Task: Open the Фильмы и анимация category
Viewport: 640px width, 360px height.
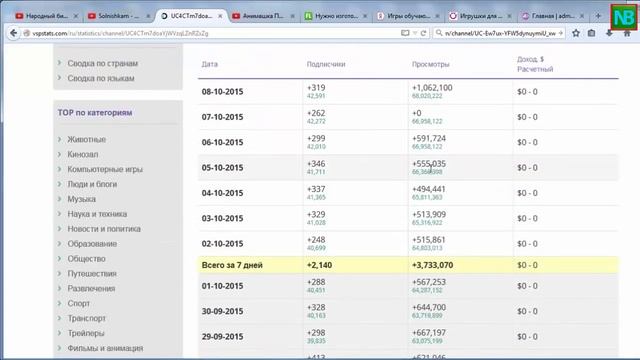Action: click(x=105, y=348)
